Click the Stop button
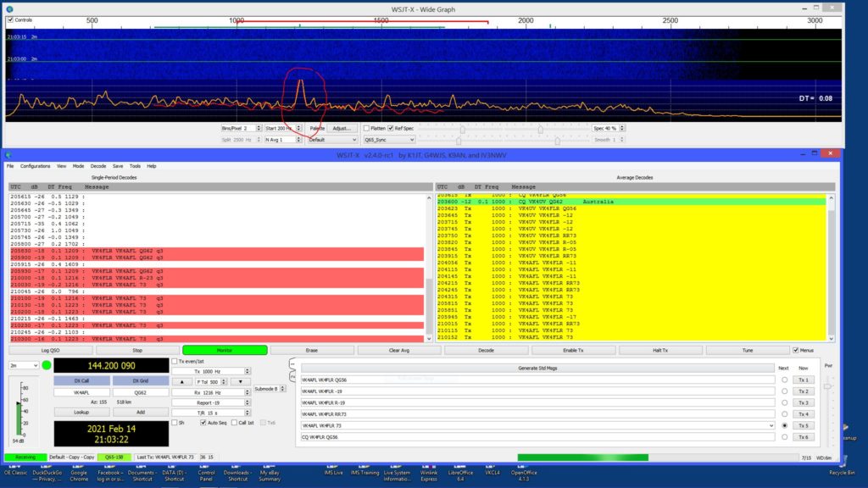This screenshot has height=488, width=868. tap(137, 350)
